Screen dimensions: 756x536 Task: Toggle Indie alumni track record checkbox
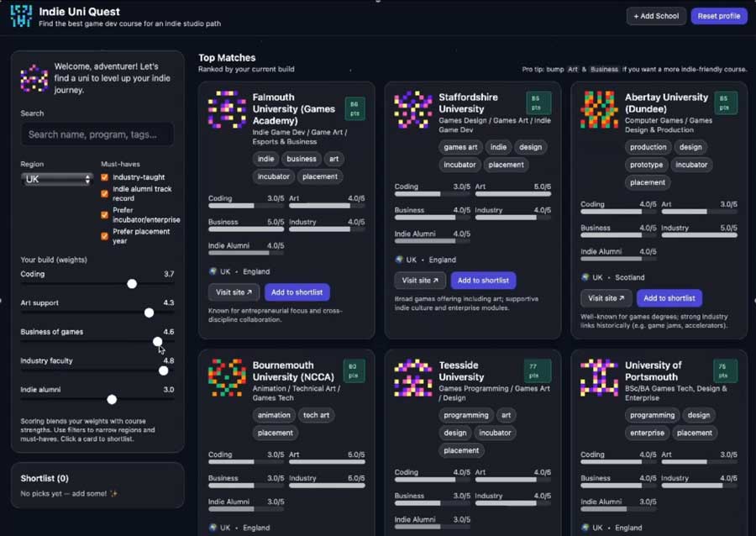pyautogui.click(x=104, y=190)
